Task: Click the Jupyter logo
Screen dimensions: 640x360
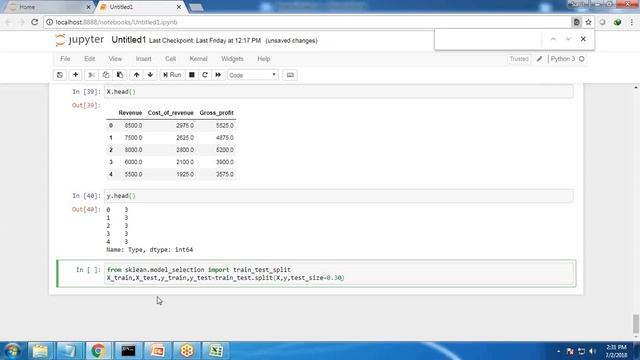Action: click(x=80, y=40)
